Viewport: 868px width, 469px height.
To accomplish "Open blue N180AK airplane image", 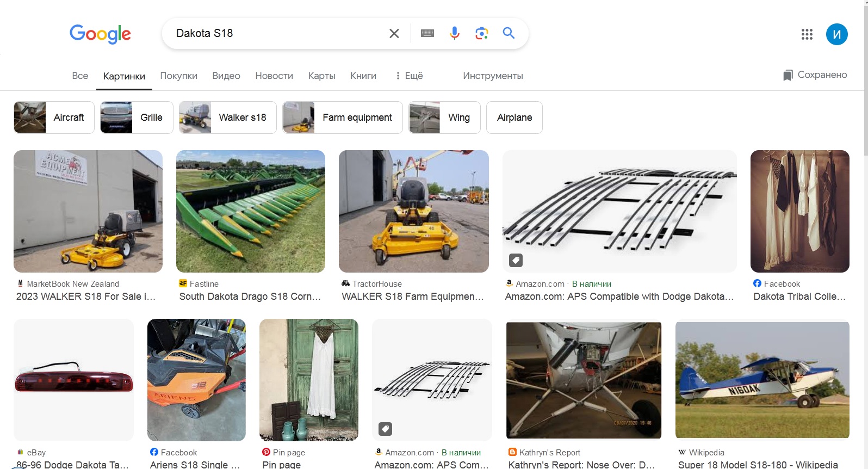I will pos(762,380).
